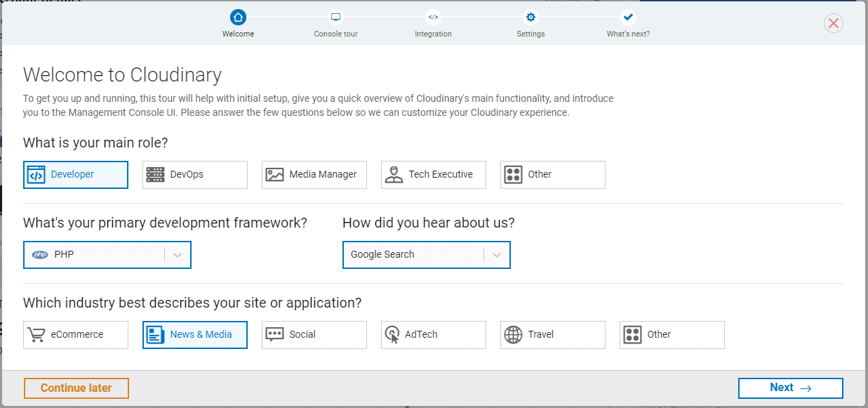Click the Welcome home step icon

239,17
